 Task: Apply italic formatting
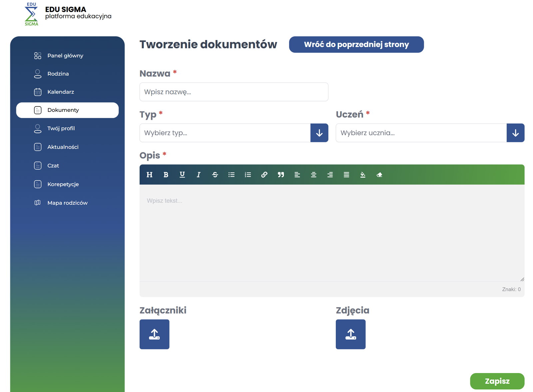199,175
